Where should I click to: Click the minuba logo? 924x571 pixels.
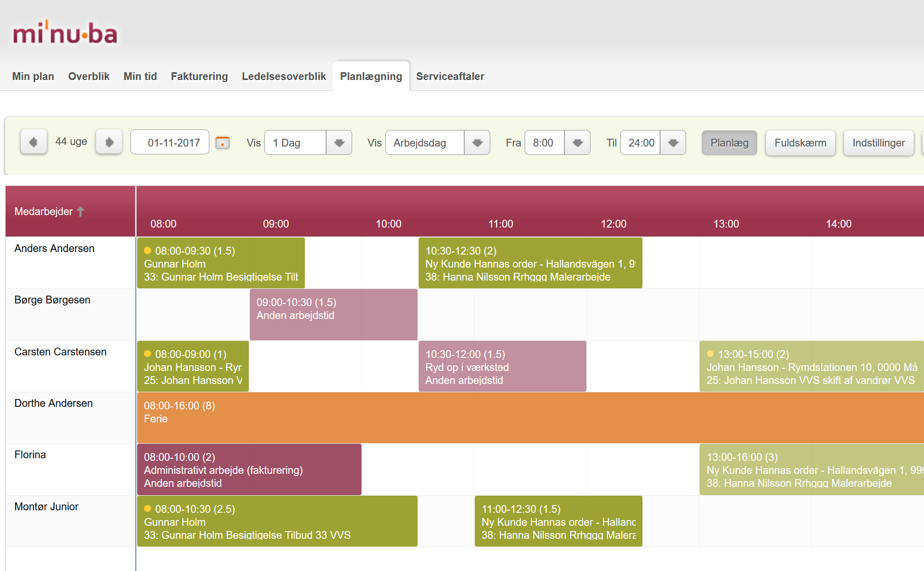tap(65, 33)
